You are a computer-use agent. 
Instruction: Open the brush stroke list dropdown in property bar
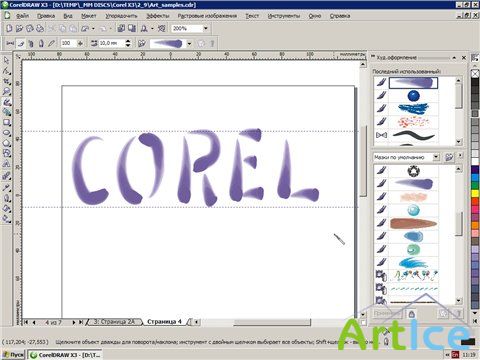(x=189, y=44)
